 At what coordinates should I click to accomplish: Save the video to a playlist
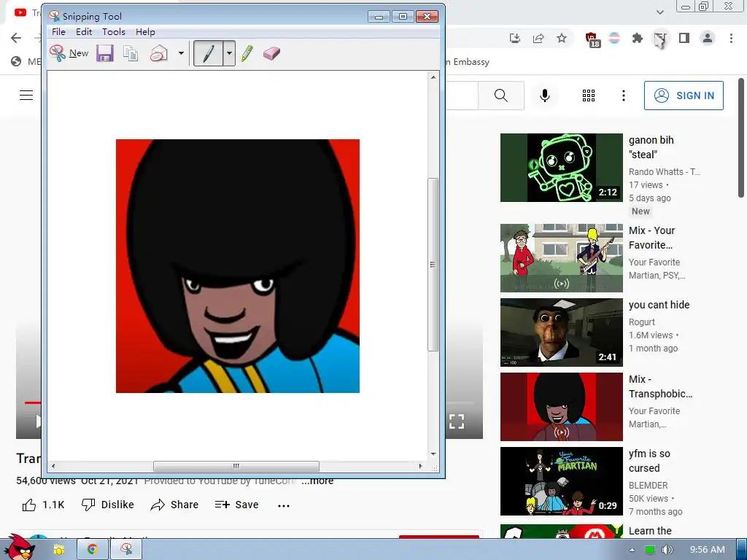tap(237, 505)
